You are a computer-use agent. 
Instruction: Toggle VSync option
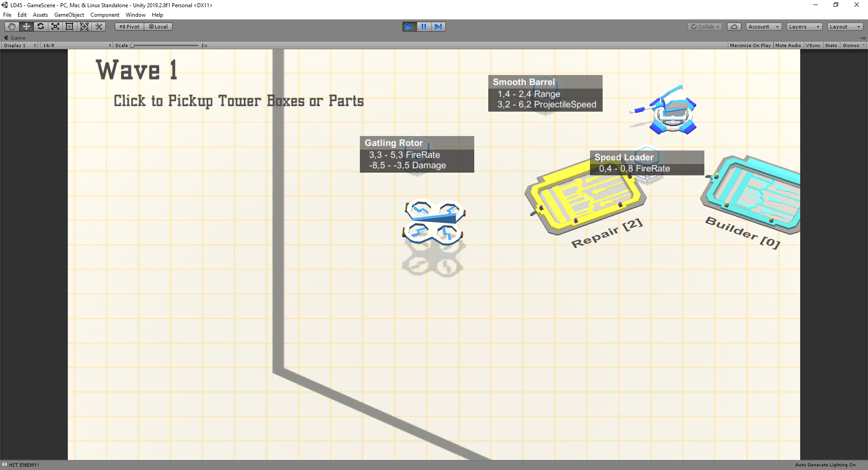813,46
